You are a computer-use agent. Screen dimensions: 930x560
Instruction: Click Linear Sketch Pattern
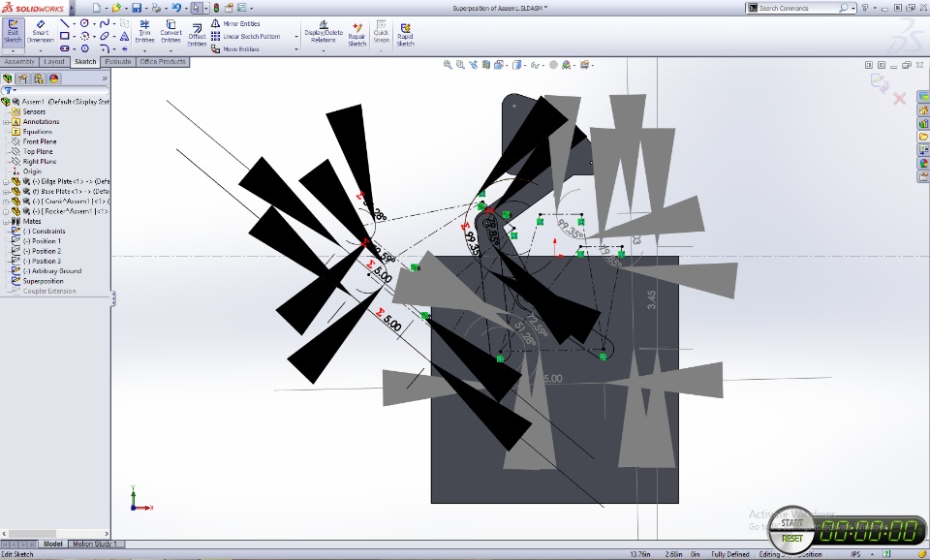[245, 36]
